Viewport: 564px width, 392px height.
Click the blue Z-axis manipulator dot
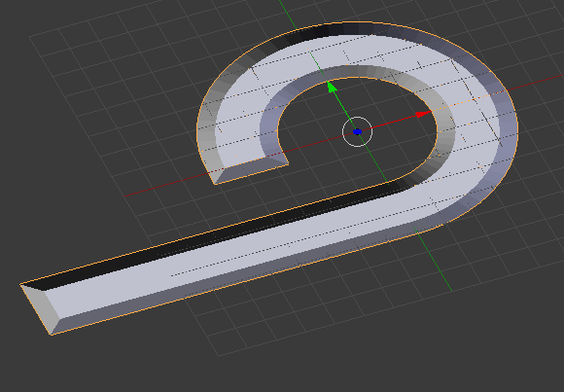[x=357, y=132]
